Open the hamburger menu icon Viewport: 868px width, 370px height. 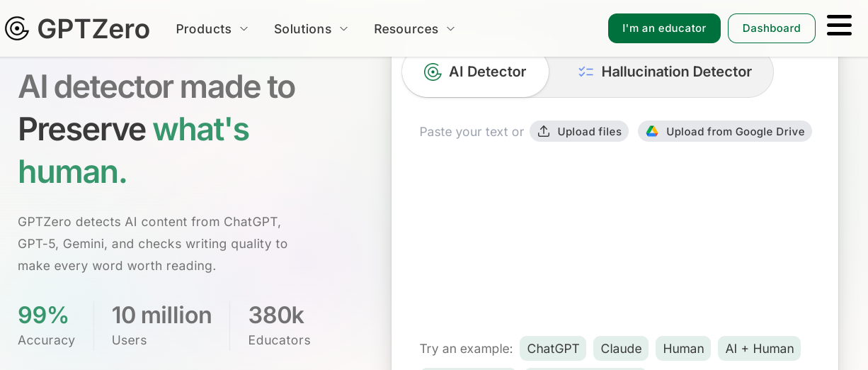click(x=839, y=26)
